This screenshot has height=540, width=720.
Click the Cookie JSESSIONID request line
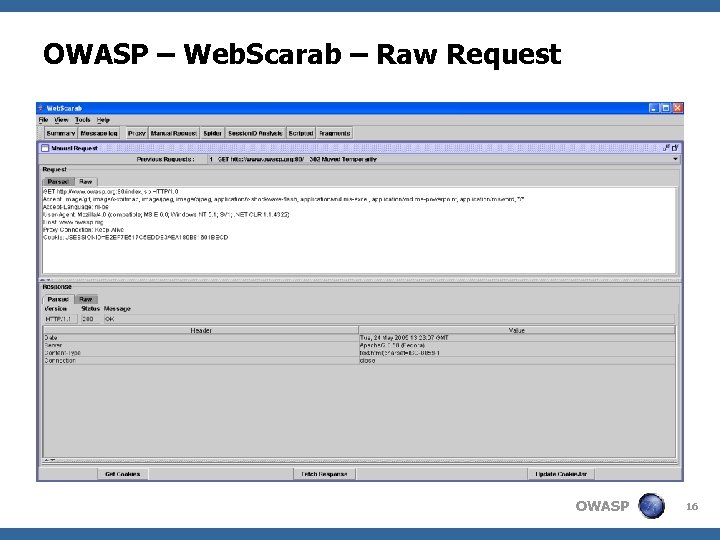coord(135,237)
